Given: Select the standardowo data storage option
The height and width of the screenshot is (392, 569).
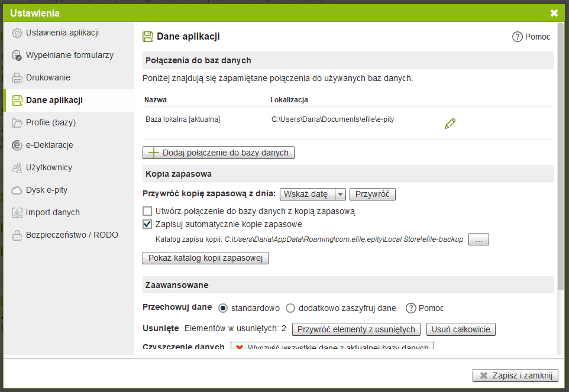Looking at the screenshot, I should coord(223,308).
